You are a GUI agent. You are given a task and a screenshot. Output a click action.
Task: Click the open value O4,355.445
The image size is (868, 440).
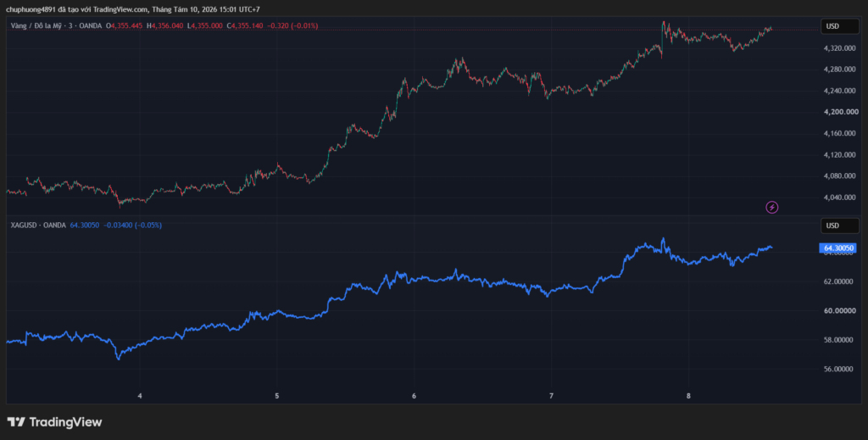click(x=125, y=25)
